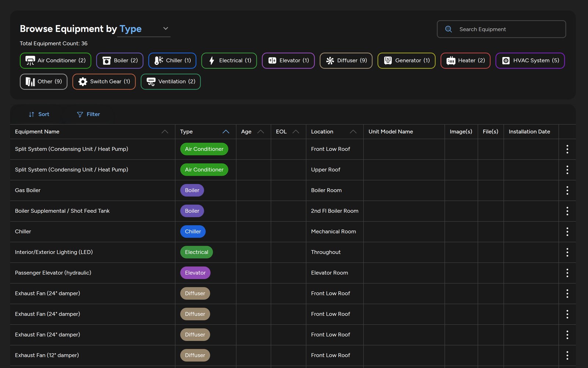Viewport: 588px width, 368px height.
Task: Open row menu for Gas Boiler
Action: 567,190
